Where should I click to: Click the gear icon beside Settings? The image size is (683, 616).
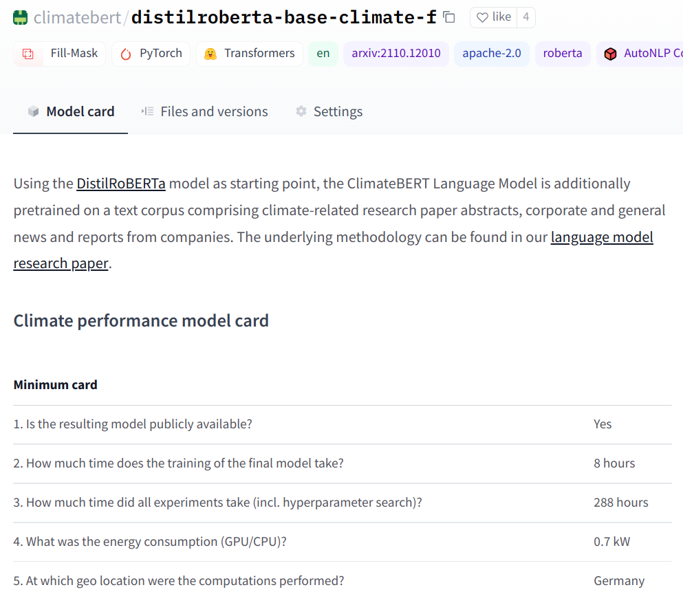[301, 111]
